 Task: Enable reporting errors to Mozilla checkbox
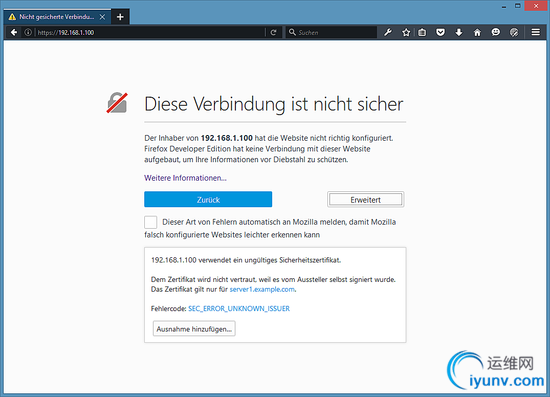tap(150, 222)
